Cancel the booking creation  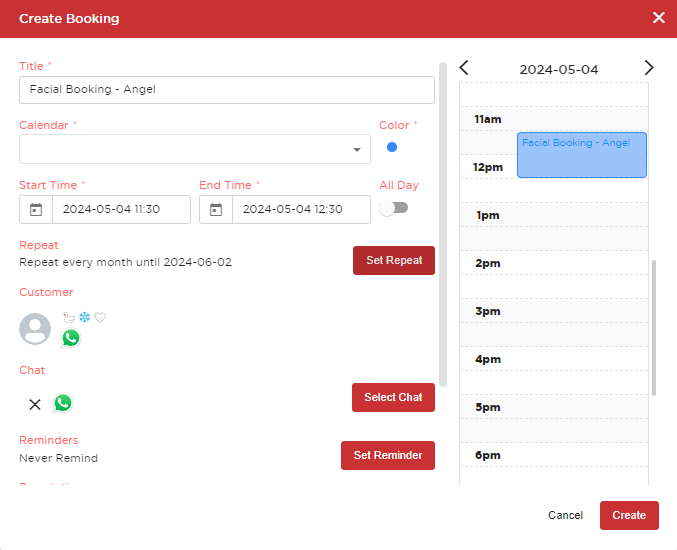[565, 515]
